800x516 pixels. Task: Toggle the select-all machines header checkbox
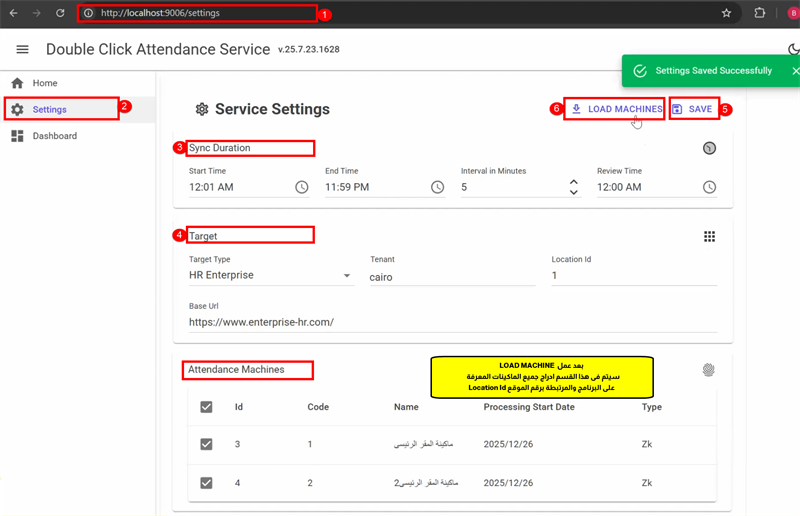(x=207, y=407)
